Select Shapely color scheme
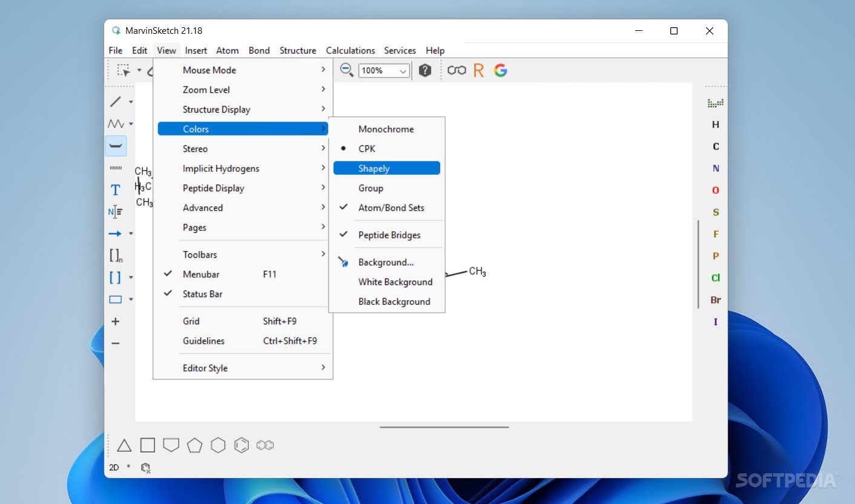This screenshot has height=504, width=855. [x=386, y=168]
